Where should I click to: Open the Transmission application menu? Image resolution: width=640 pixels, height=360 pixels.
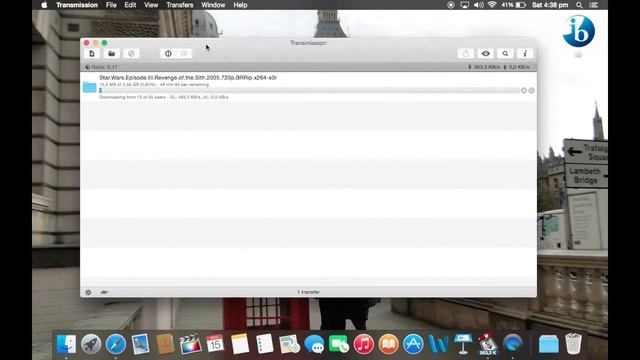pos(77,5)
